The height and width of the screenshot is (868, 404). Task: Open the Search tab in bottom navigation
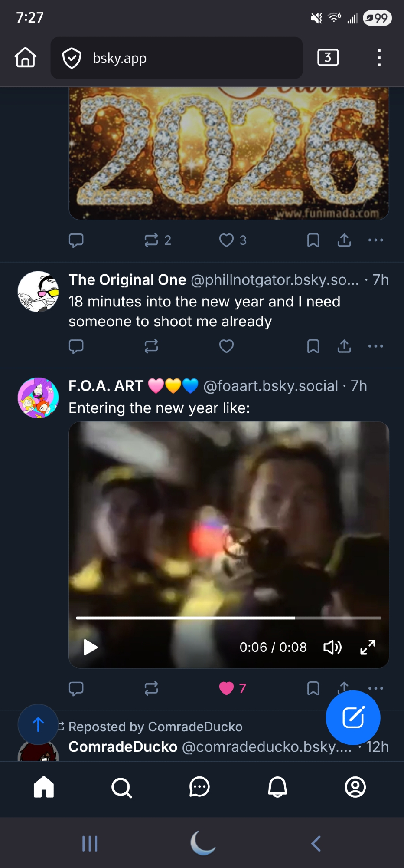coord(121,787)
